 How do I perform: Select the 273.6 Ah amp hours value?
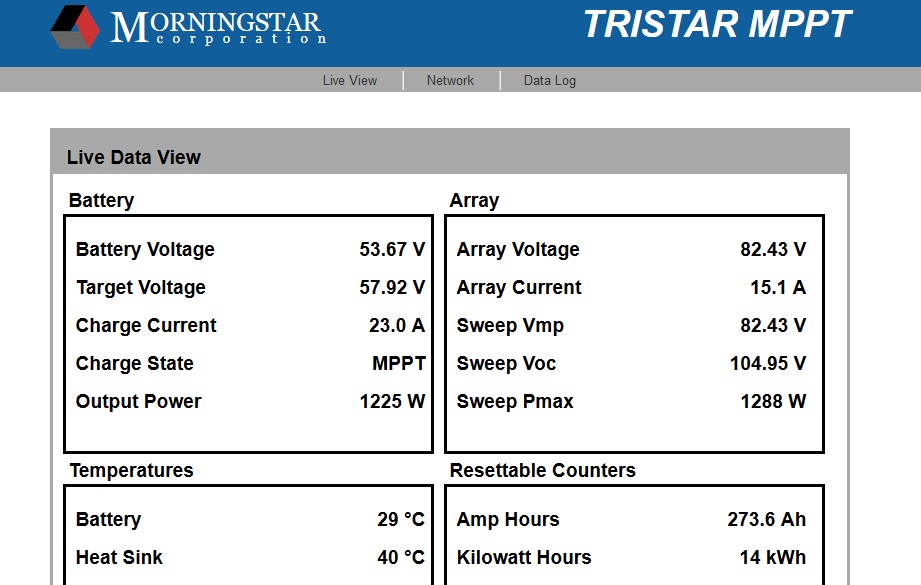(x=767, y=519)
